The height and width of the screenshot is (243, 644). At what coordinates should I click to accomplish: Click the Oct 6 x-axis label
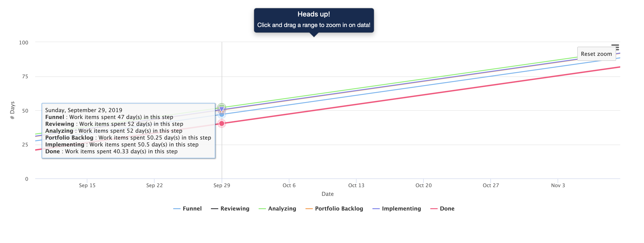pyautogui.click(x=289, y=185)
